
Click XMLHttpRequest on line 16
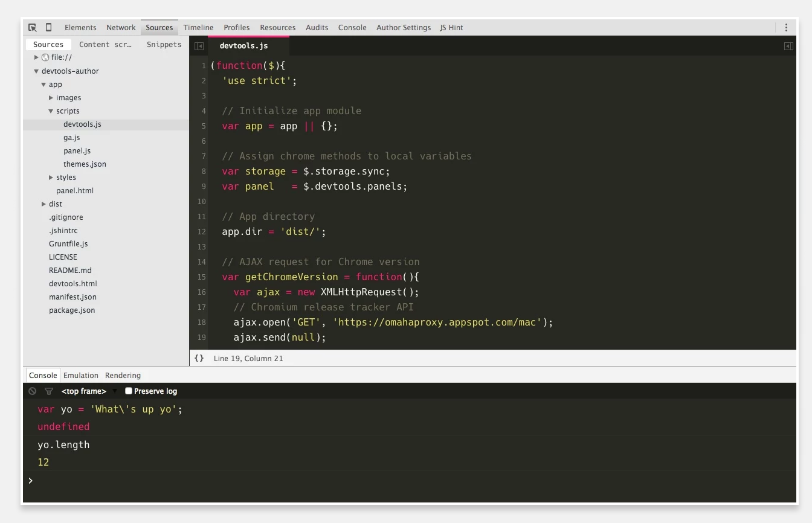pyautogui.click(x=361, y=292)
